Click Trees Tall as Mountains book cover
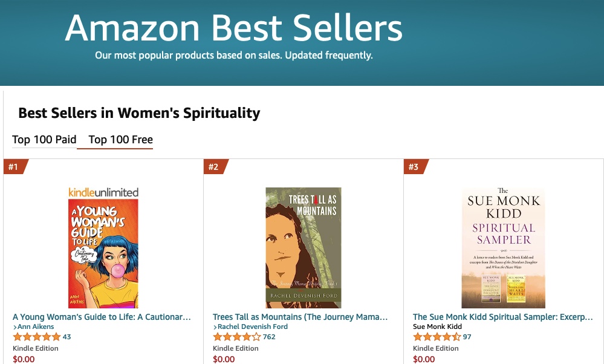The image size is (604, 364). point(304,247)
